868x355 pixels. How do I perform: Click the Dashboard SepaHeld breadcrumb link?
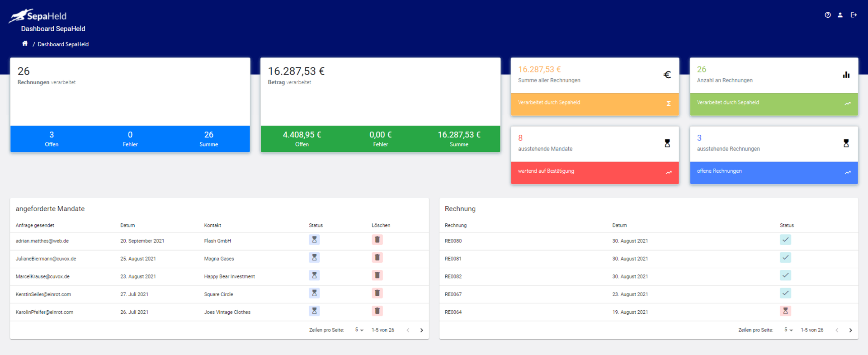(63, 44)
